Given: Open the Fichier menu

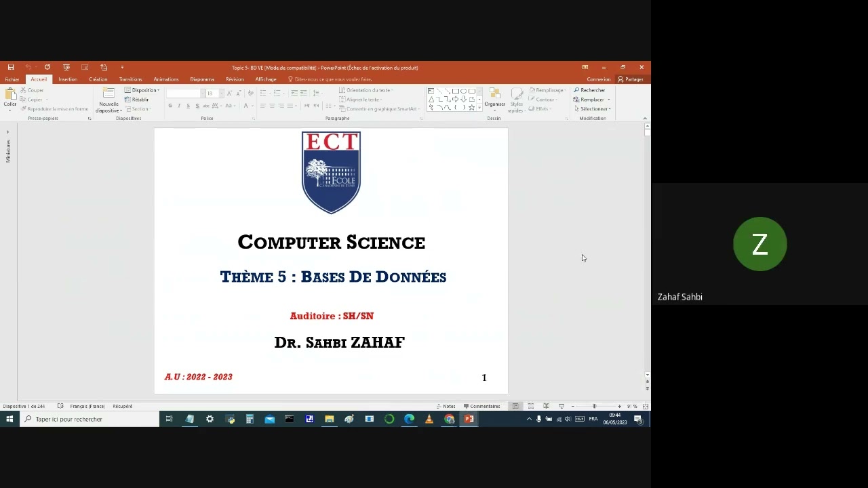Looking at the screenshot, I should coord(12,79).
